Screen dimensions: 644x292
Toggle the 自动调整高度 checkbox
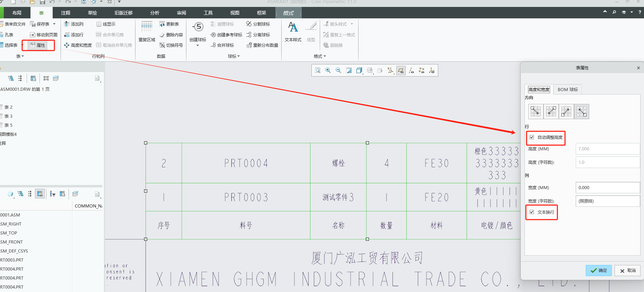point(532,137)
